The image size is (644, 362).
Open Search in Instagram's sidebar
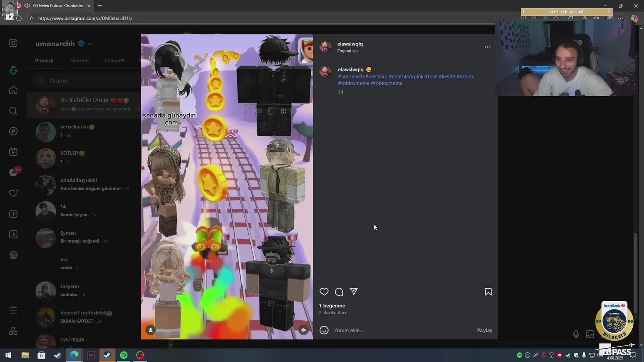13,111
